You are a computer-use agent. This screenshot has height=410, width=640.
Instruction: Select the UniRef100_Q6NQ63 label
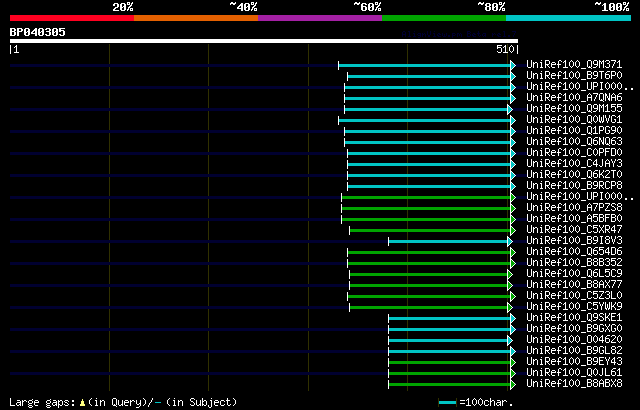point(574,142)
